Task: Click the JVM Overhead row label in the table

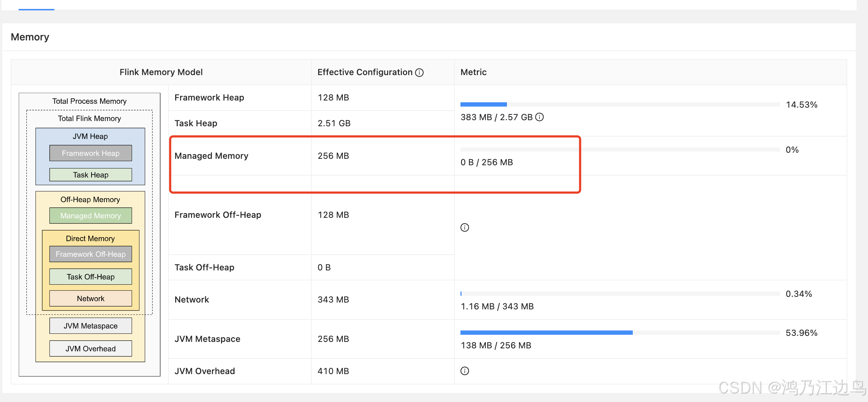Action: 205,371
